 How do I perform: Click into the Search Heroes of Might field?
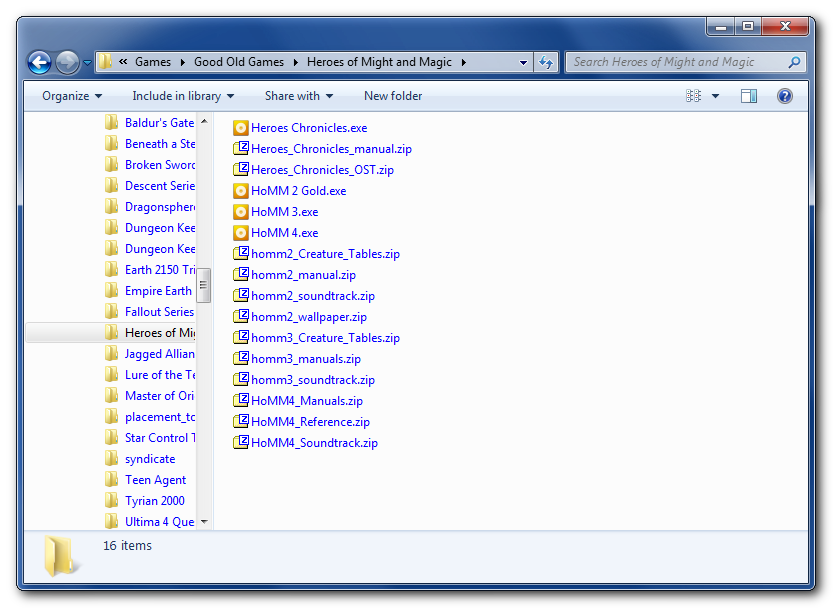click(677, 62)
